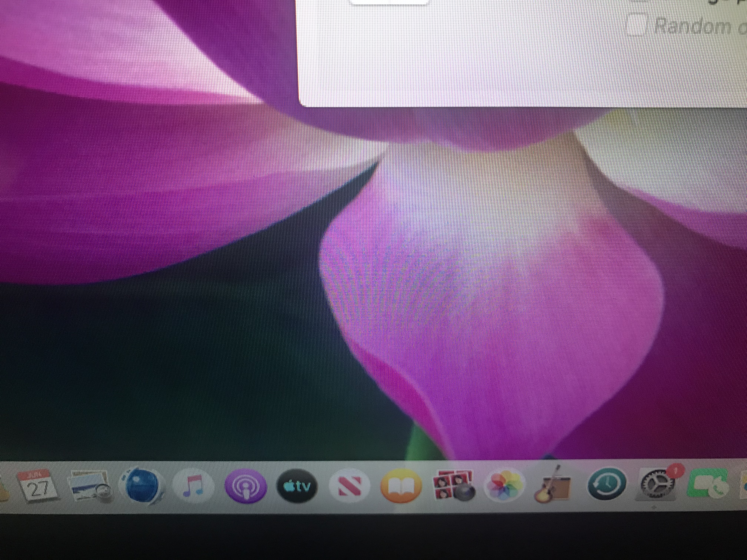
Task: Launch FaceTime from the Dock
Action: click(708, 483)
